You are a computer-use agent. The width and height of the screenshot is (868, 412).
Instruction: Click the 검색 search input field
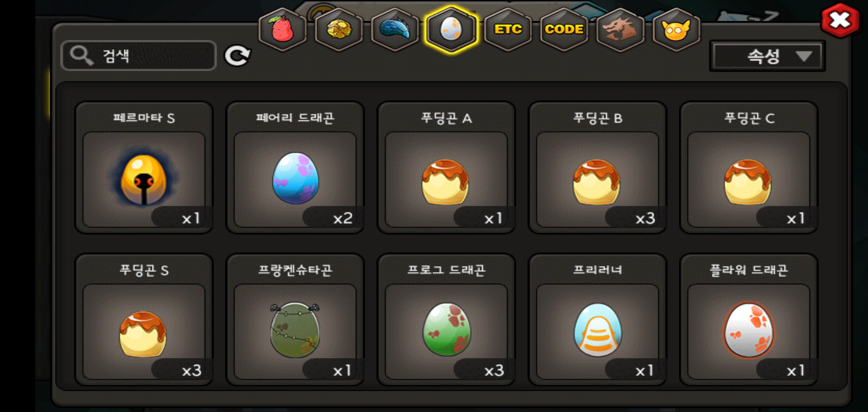point(139,56)
